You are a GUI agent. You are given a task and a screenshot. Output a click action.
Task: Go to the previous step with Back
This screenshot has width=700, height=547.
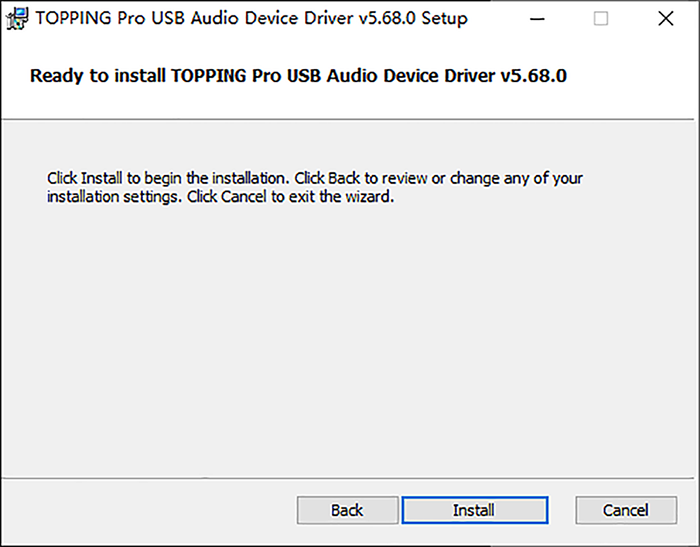[347, 510]
